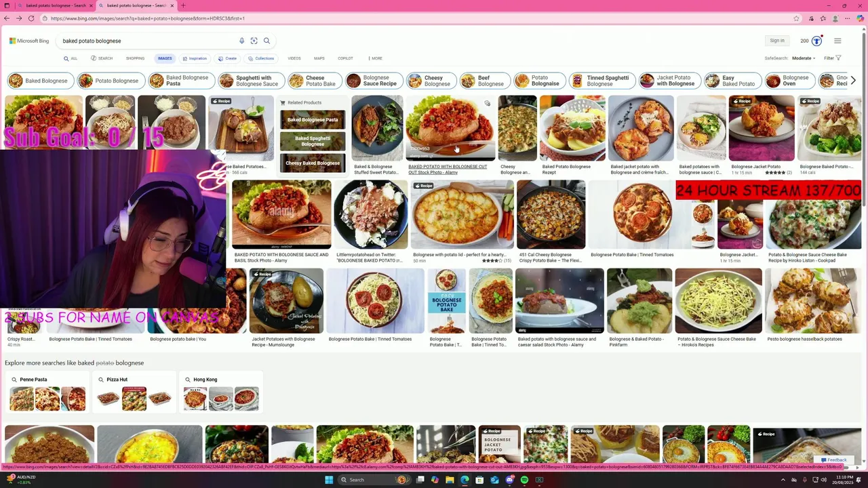Open File Explorer from taskbar
Screen dimensions: 868x488
tap(450, 480)
